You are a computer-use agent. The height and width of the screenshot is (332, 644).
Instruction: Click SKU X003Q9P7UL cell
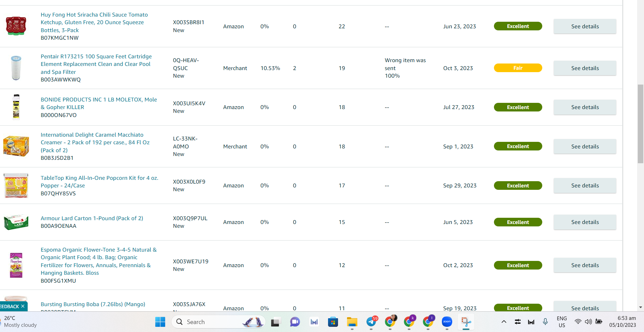tap(190, 218)
